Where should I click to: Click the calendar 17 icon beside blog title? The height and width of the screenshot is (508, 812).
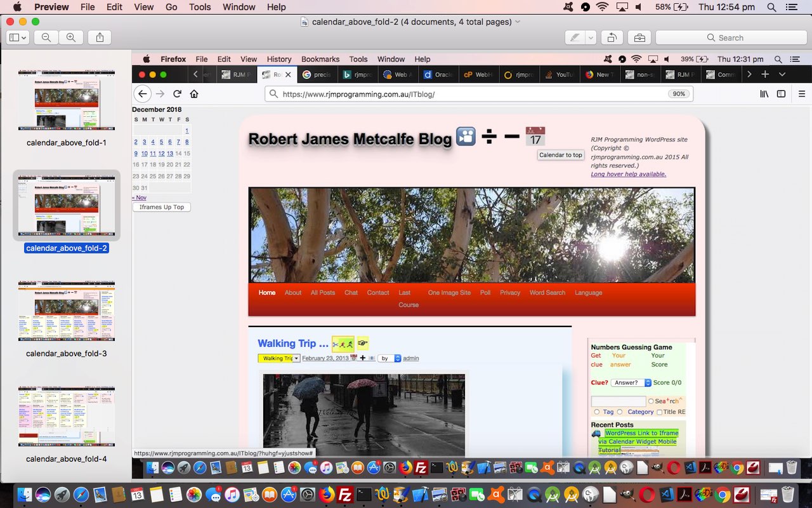(535, 137)
